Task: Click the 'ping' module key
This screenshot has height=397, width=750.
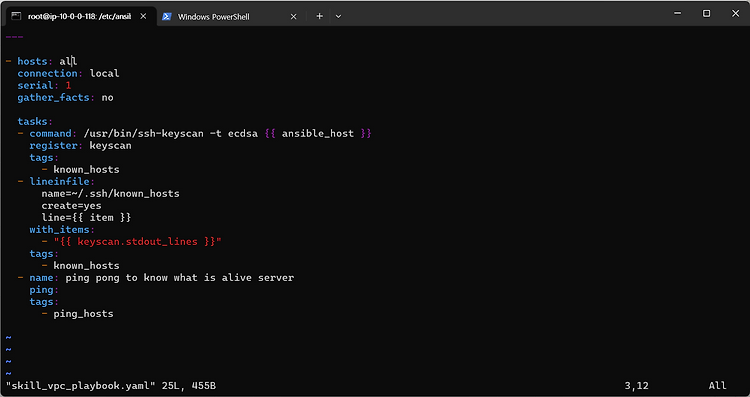Action: (x=41, y=290)
